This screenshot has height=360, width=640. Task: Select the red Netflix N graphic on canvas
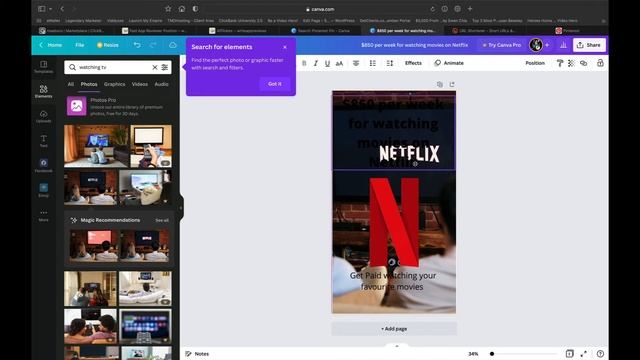(x=394, y=222)
